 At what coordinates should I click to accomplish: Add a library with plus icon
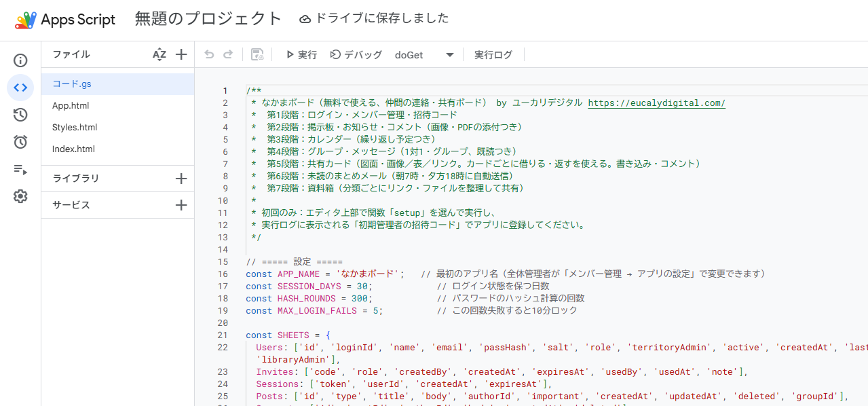click(181, 179)
